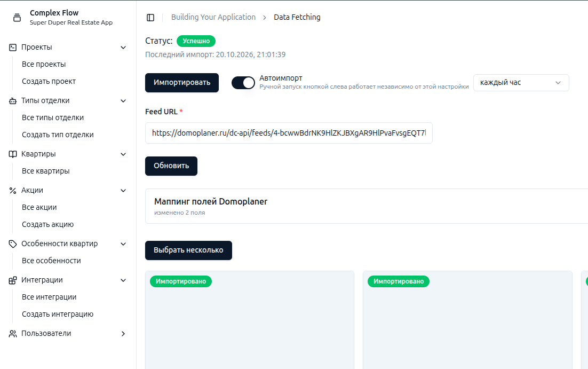Viewport: 588px width, 369px height.
Task: Click the Выбрать несколько button
Action: pos(188,250)
